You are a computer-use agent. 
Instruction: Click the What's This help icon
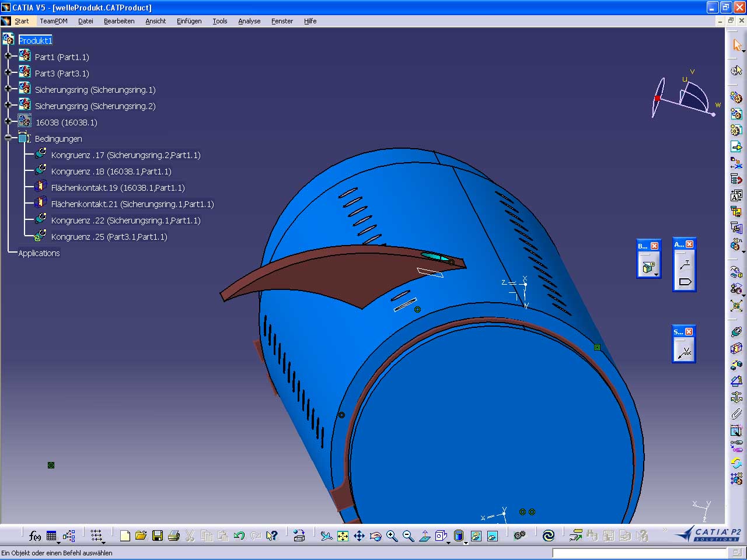pos(272,535)
